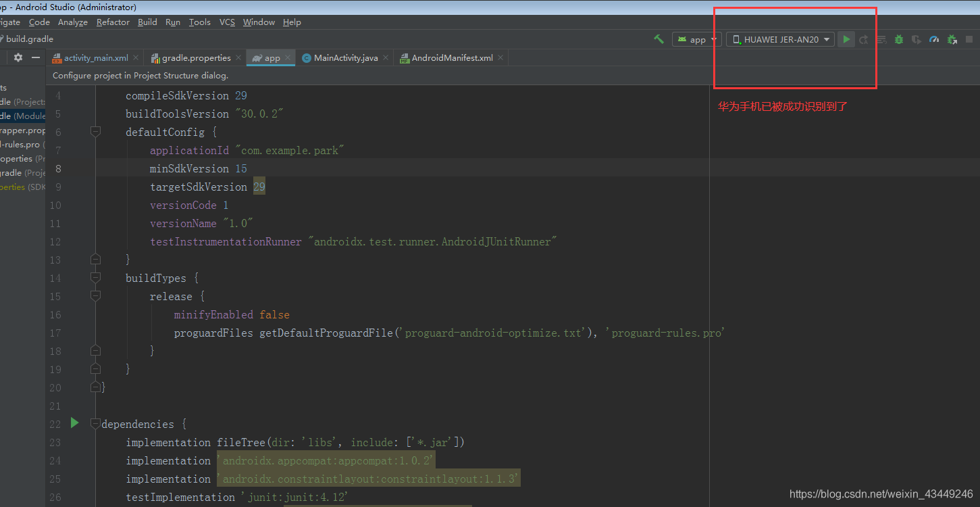Open the Run menu
980x507 pixels.
(x=173, y=22)
